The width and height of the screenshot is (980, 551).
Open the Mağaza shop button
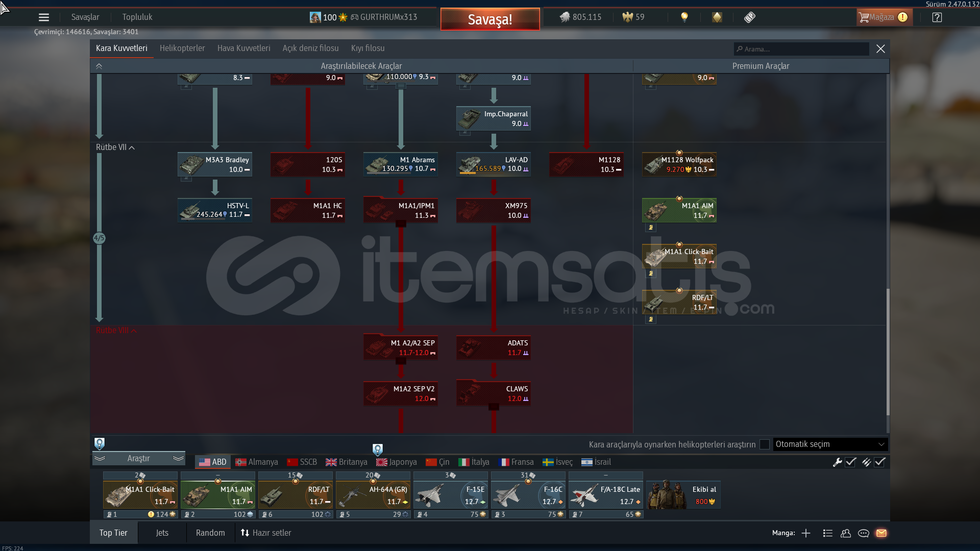point(884,17)
